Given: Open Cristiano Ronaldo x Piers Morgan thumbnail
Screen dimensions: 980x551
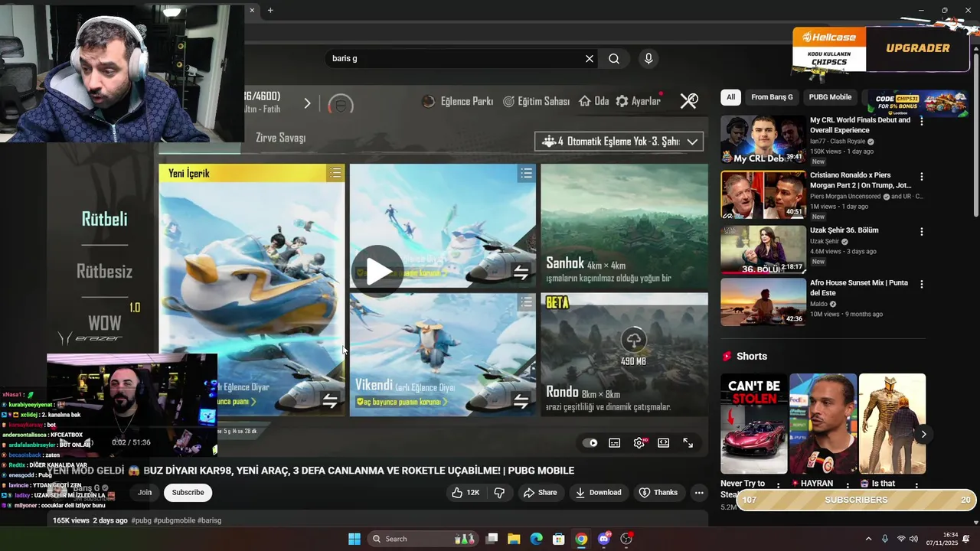Looking at the screenshot, I should click(763, 194).
